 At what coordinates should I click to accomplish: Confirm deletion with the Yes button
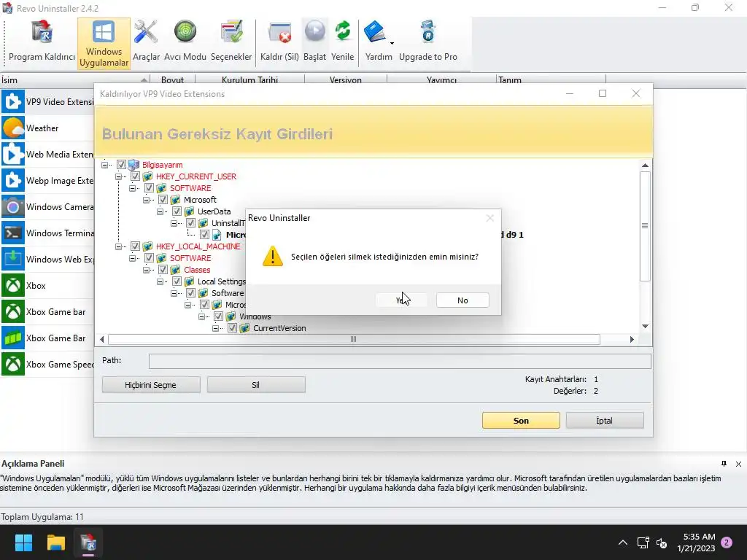point(402,300)
